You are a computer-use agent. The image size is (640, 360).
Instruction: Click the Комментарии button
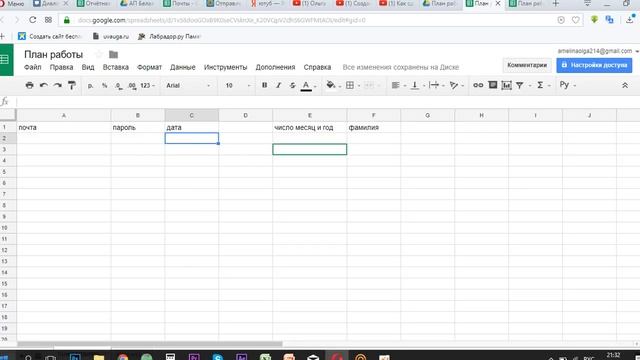pyautogui.click(x=527, y=65)
